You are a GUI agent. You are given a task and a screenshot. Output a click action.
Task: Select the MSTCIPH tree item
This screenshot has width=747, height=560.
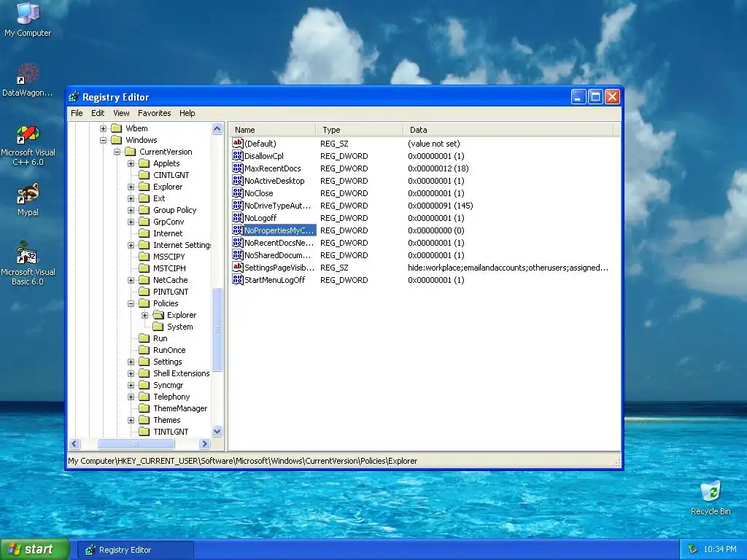tap(169, 268)
